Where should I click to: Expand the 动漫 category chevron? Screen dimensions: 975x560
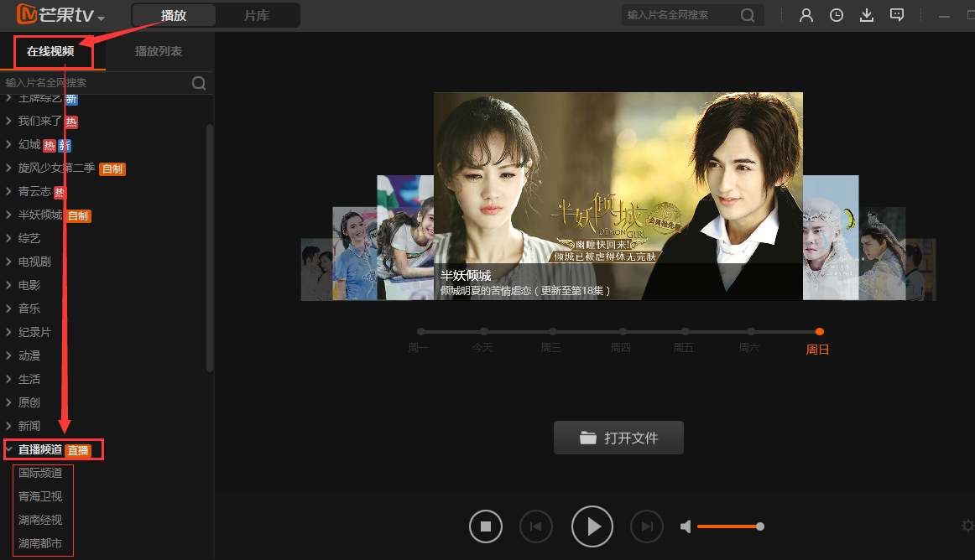(9, 355)
